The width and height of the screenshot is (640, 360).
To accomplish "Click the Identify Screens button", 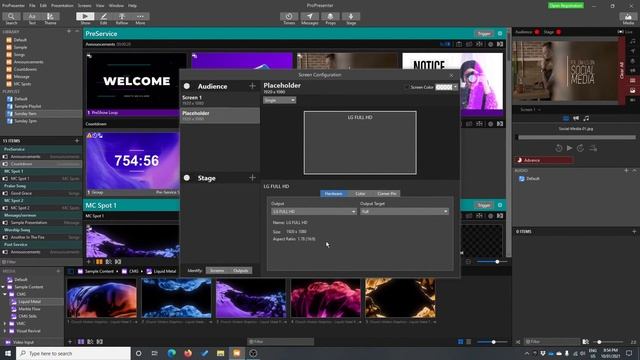I will click(x=217, y=271).
